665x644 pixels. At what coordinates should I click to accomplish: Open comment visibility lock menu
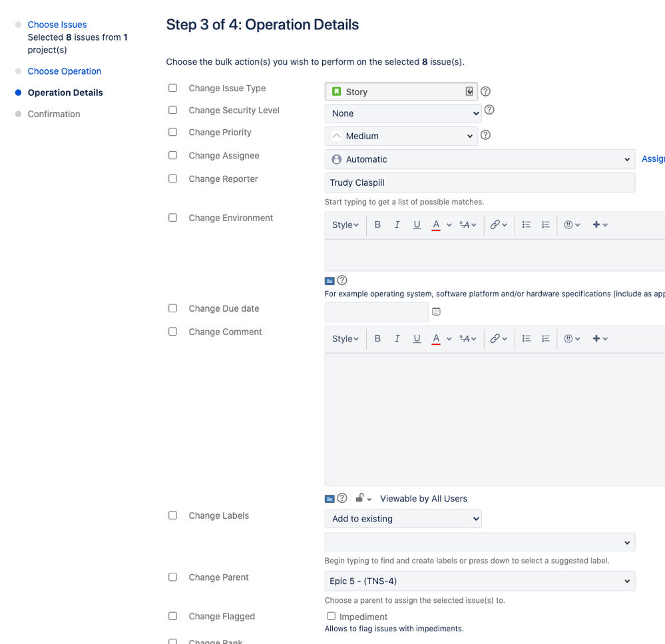(363, 498)
